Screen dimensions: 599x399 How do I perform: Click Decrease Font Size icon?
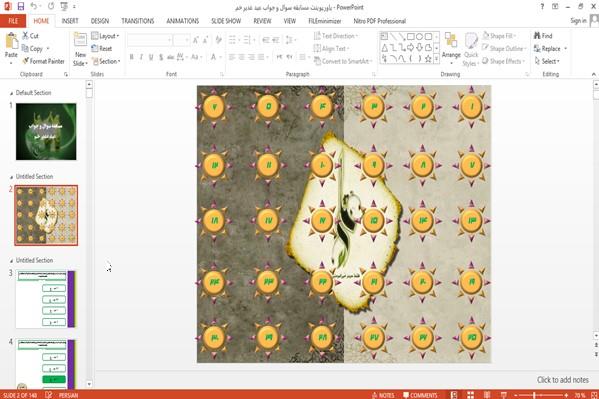coord(206,40)
